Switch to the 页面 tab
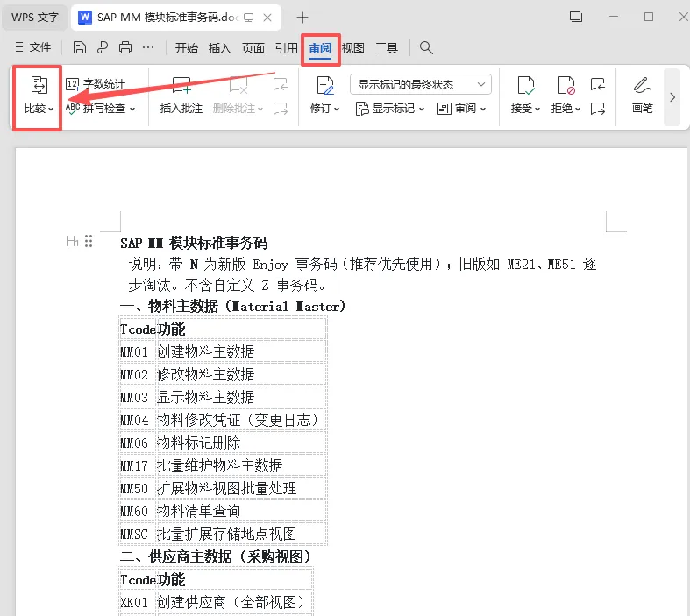 253,47
